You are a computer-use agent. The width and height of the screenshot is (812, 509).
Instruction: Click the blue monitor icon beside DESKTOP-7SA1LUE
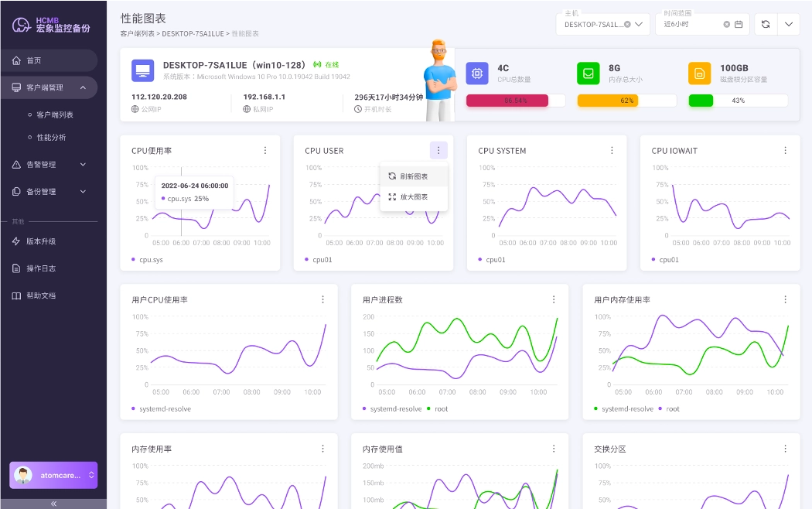[x=143, y=70]
